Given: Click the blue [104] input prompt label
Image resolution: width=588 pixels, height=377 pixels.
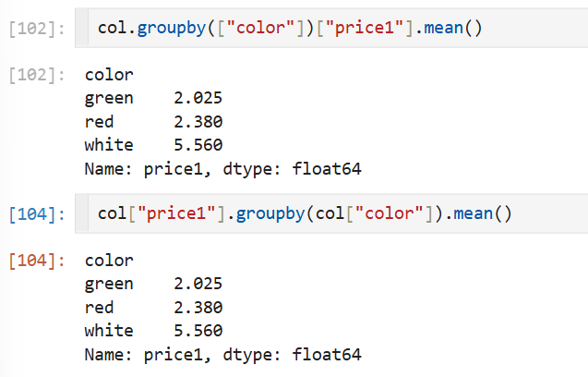Looking at the screenshot, I should coord(37,214).
